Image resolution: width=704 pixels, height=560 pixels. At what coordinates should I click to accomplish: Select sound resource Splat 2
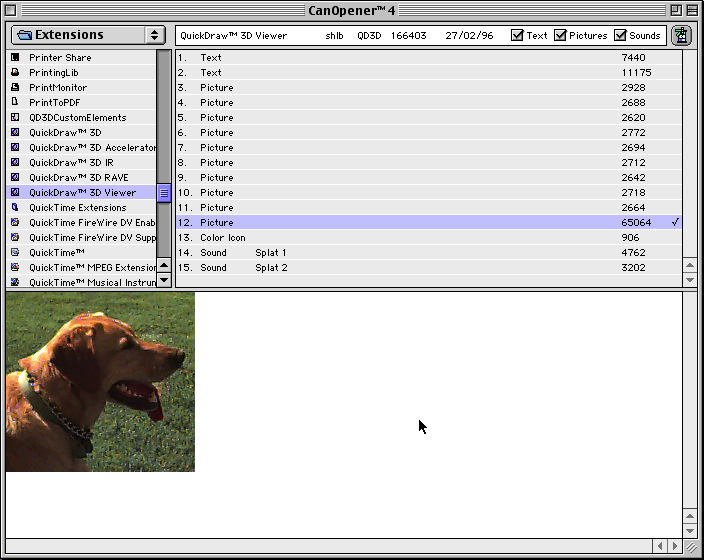[429, 267]
